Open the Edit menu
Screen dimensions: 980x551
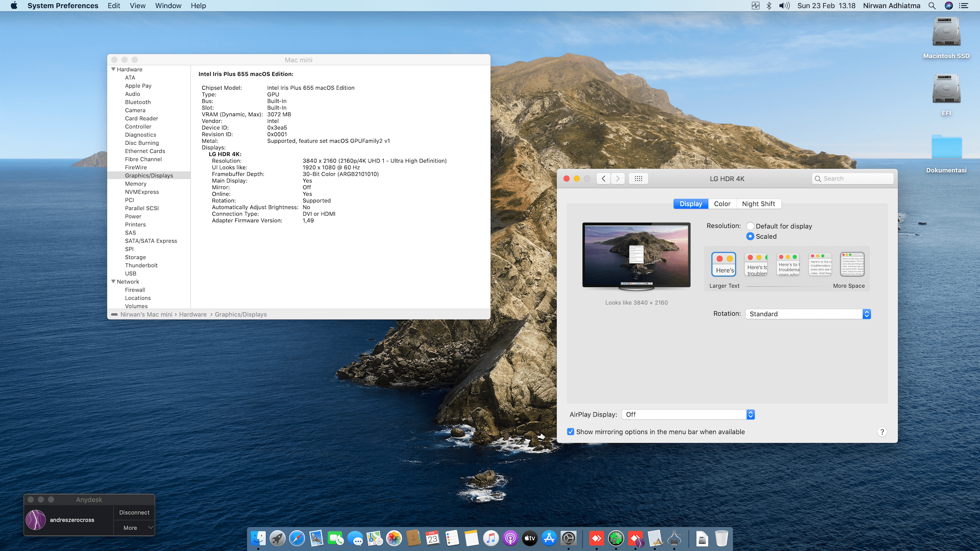click(x=114, y=6)
